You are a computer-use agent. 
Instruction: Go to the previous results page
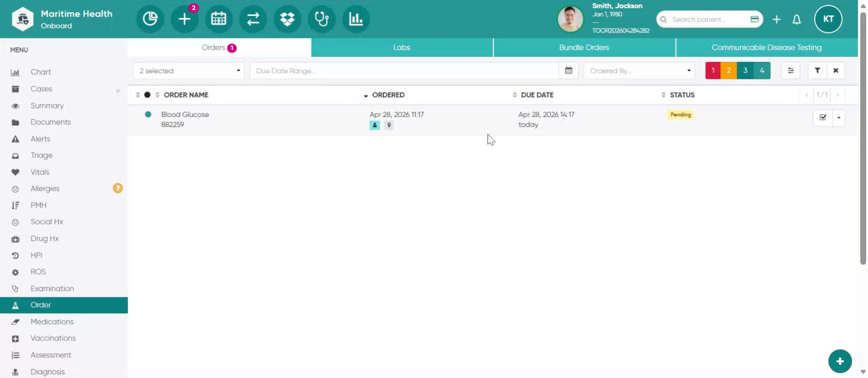pyautogui.click(x=806, y=95)
